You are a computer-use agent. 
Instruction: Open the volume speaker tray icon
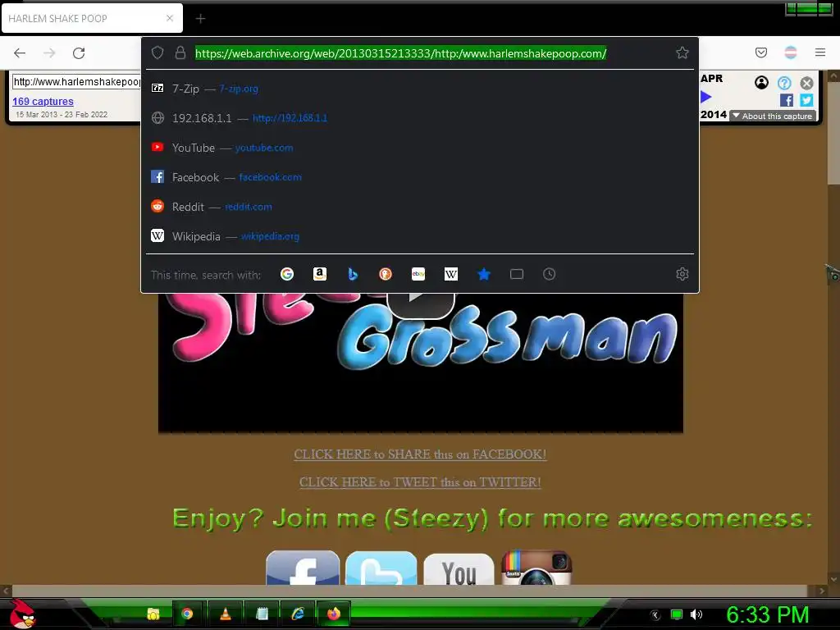696,614
